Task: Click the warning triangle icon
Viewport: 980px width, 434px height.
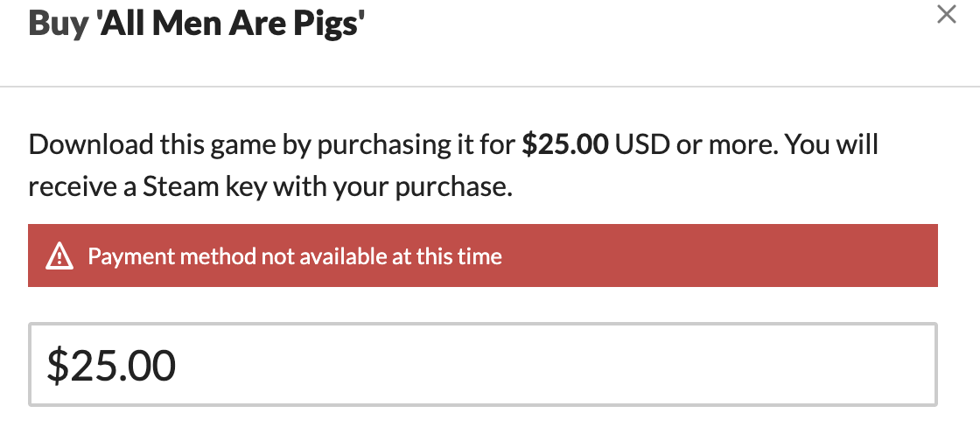Action: coord(59,256)
